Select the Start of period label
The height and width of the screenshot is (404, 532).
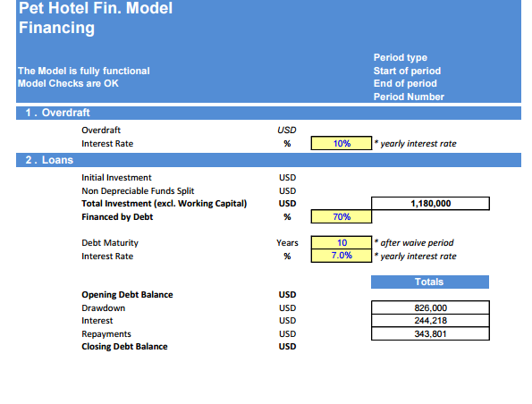(407, 71)
